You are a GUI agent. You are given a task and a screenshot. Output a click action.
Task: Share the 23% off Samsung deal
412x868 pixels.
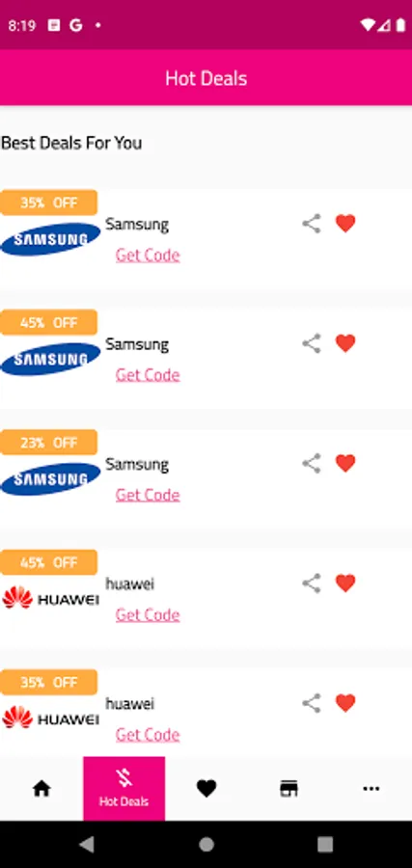[312, 463]
